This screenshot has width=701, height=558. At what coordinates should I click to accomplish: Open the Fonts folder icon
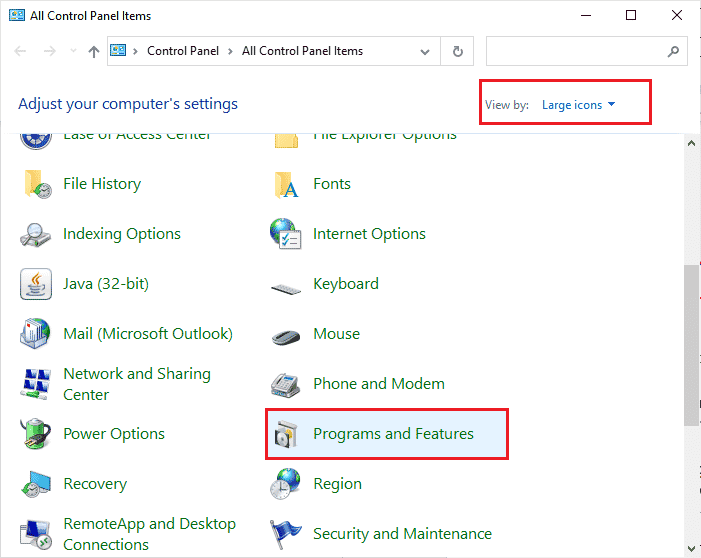286,184
